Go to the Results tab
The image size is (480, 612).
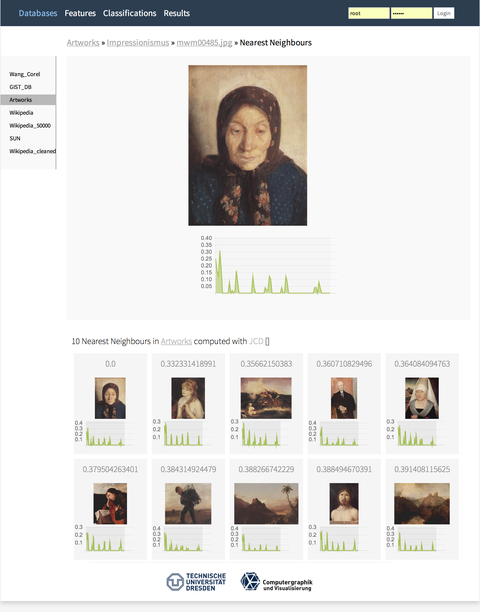[x=176, y=13]
